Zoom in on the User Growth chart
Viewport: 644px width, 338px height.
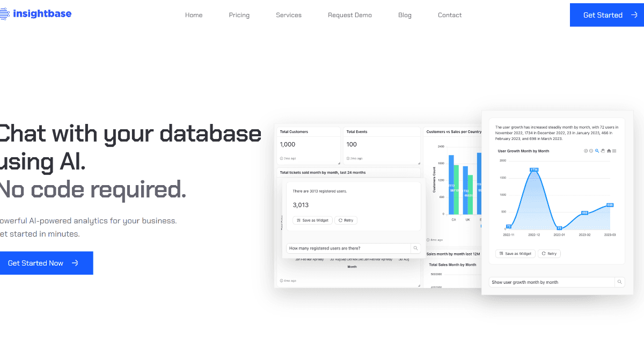[586, 151]
